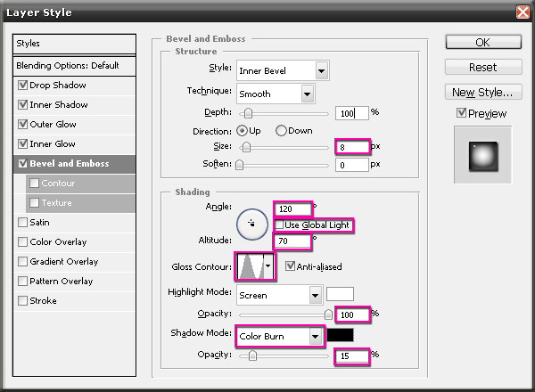Click the Highlight Opacity slider handle

pos(328,314)
